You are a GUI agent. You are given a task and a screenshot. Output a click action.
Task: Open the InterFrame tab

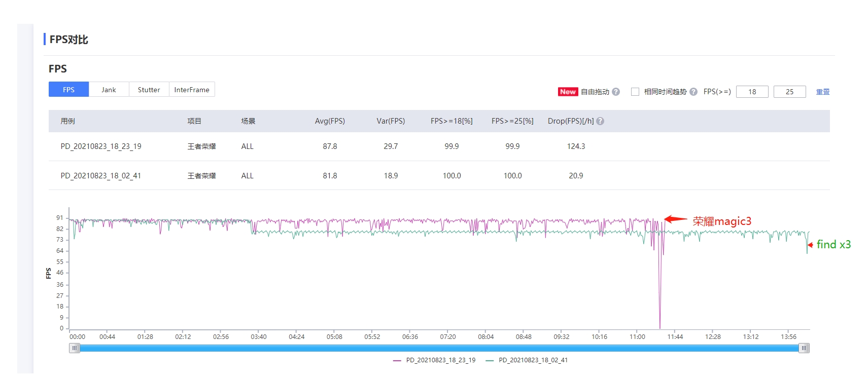pyautogui.click(x=192, y=89)
